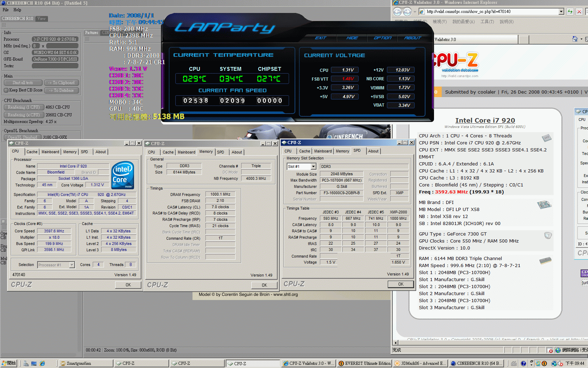Switch to Memory tab in the right CPU-Z window
Screen dimensions: 588x368
coord(342,151)
